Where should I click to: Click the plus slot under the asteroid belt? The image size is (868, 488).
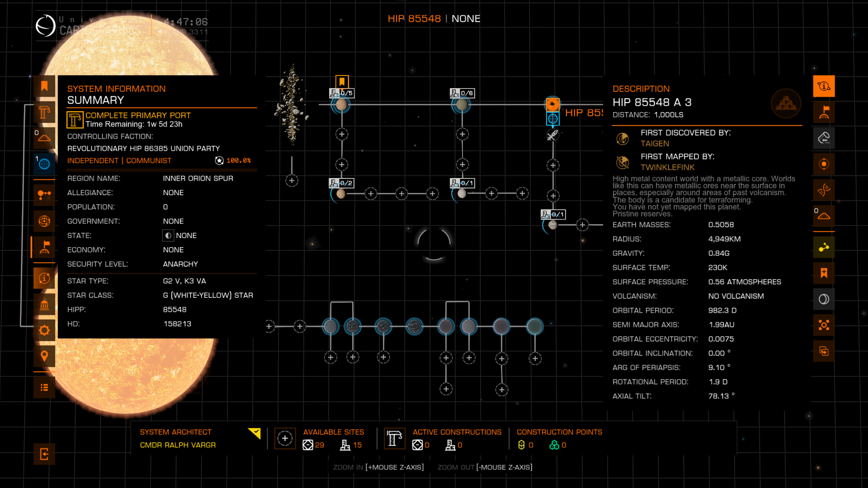pyautogui.click(x=292, y=181)
